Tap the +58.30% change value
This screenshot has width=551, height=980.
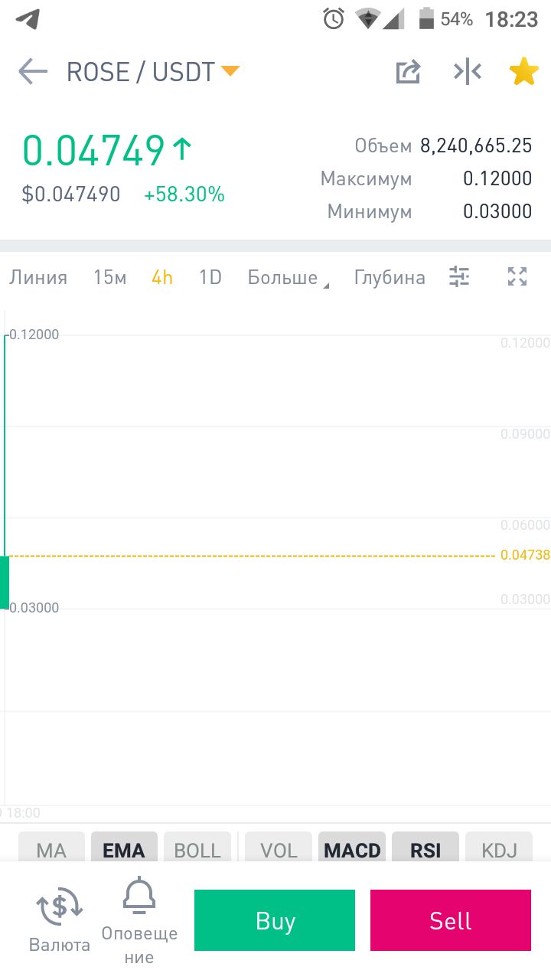pyautogui.click(x=184, y=194)
